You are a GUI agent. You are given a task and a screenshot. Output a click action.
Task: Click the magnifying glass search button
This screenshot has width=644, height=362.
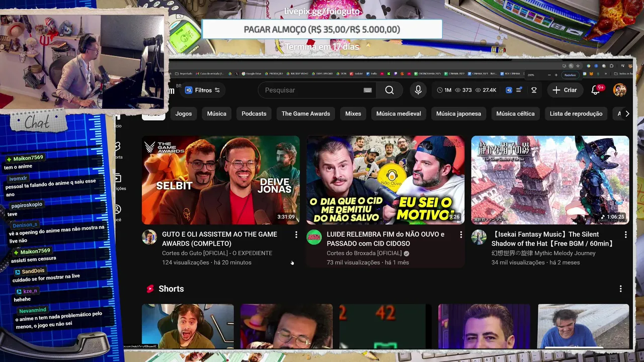389,90
